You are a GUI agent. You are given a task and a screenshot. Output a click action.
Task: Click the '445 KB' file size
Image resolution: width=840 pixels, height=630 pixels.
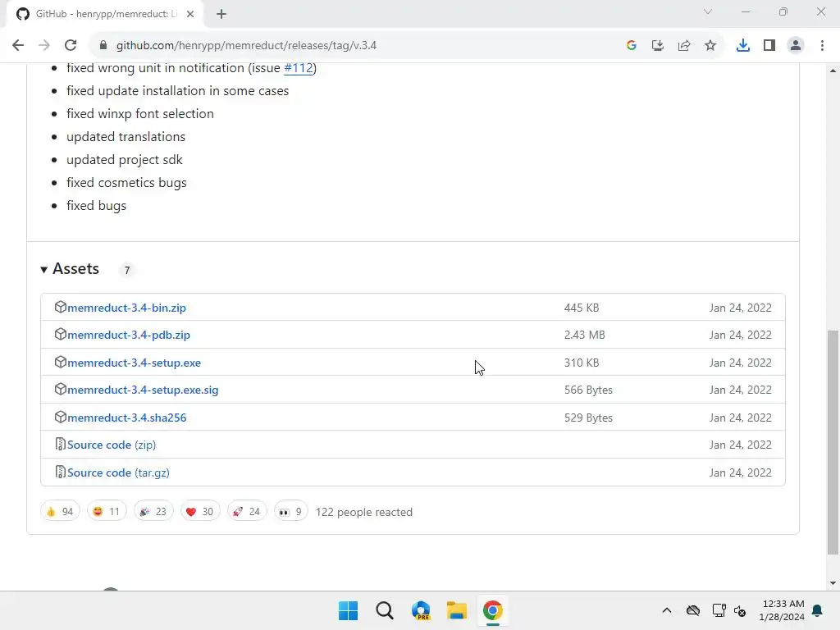tap(582, 308)
